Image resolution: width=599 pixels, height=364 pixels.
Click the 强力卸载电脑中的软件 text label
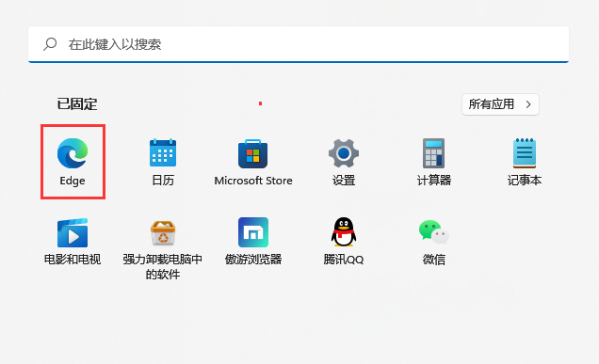[163, 267]
